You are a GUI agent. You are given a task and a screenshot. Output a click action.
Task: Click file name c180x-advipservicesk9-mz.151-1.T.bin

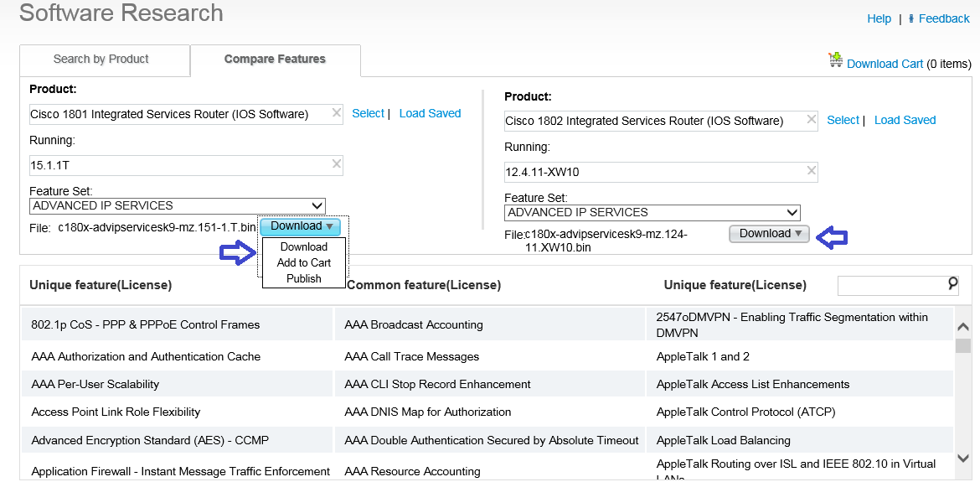point(157,227)
